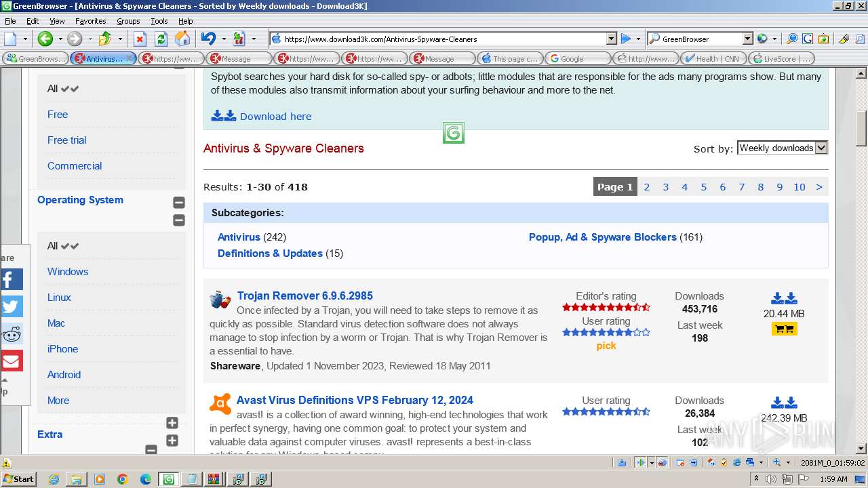Click the volume speaker tray icon
This screenshot has height=488, width=868.
772,479
